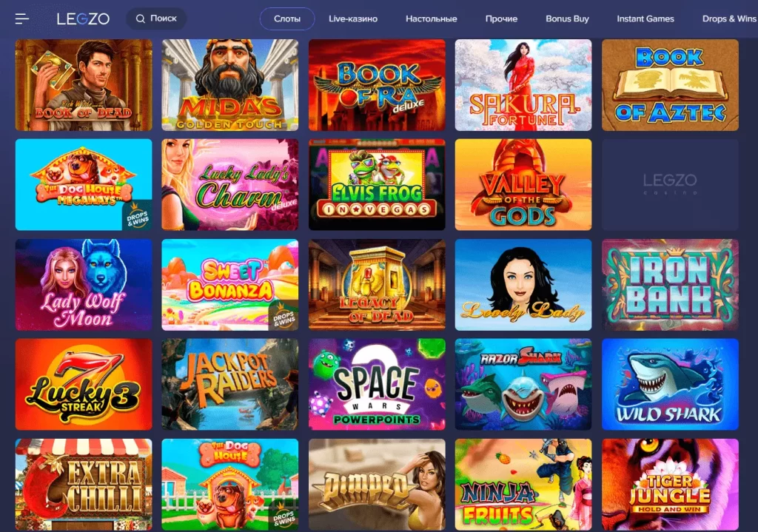Open the Midas Golden Touch game

(x=230, y=85)
